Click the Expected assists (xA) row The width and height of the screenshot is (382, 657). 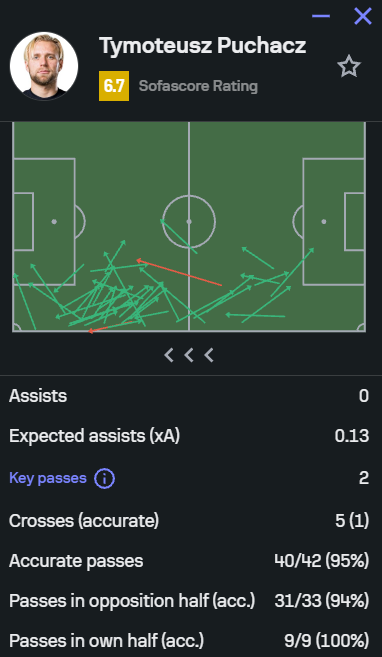pyautogui.click(x=189, y=436)
